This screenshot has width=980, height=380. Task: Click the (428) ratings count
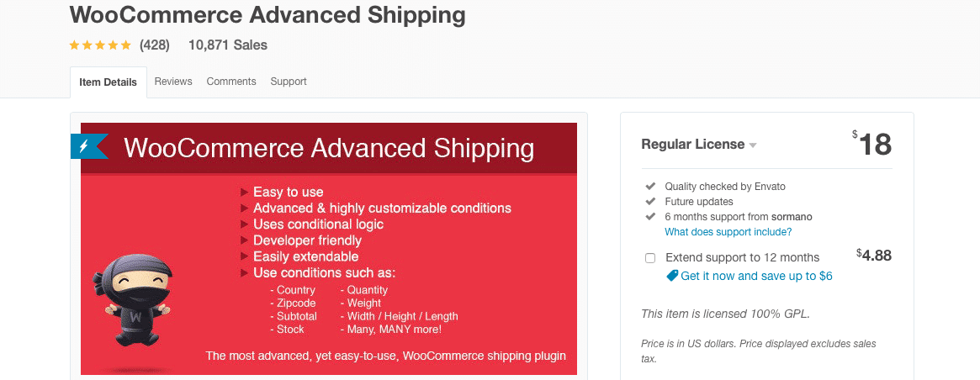[156, 45]
